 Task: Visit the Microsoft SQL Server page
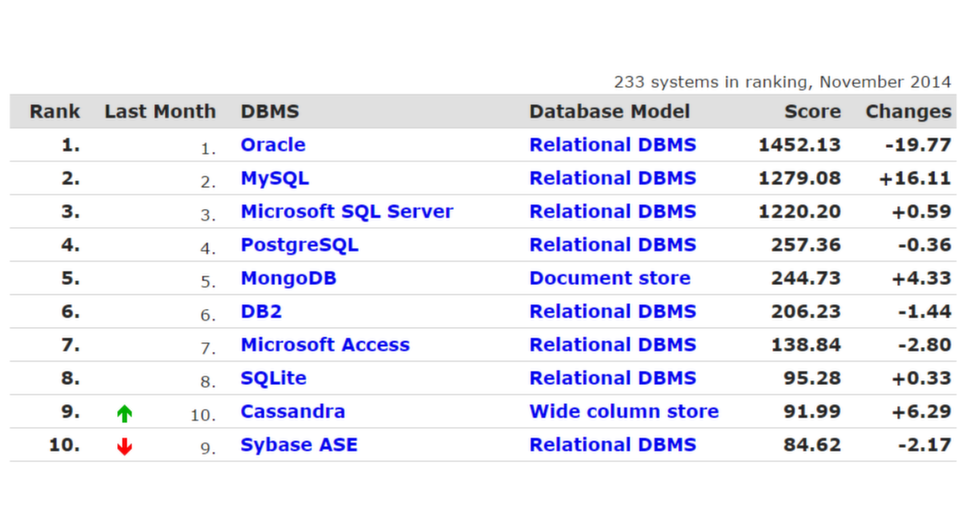tap(347, 212)
